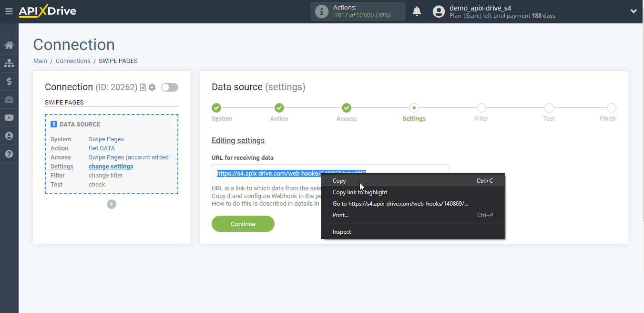Image resolution: width=644 pixels, height=313 pixels.
Task: Click the webhook URL field
Action: click(331, 173)
